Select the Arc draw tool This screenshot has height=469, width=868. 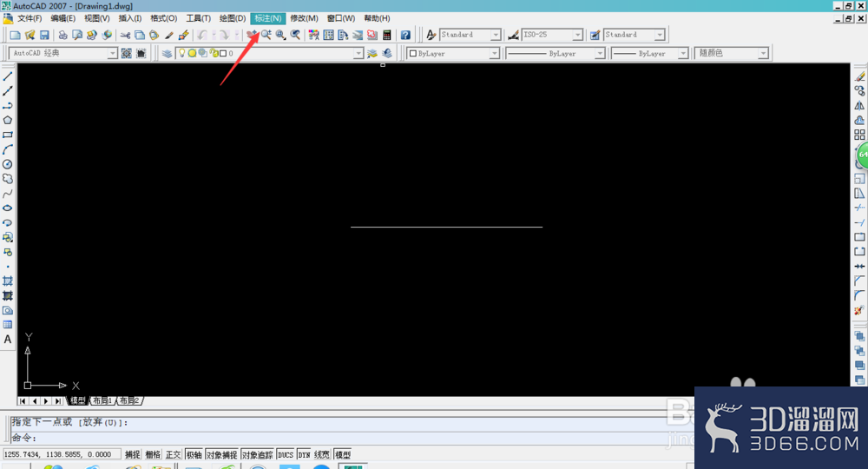8,149
